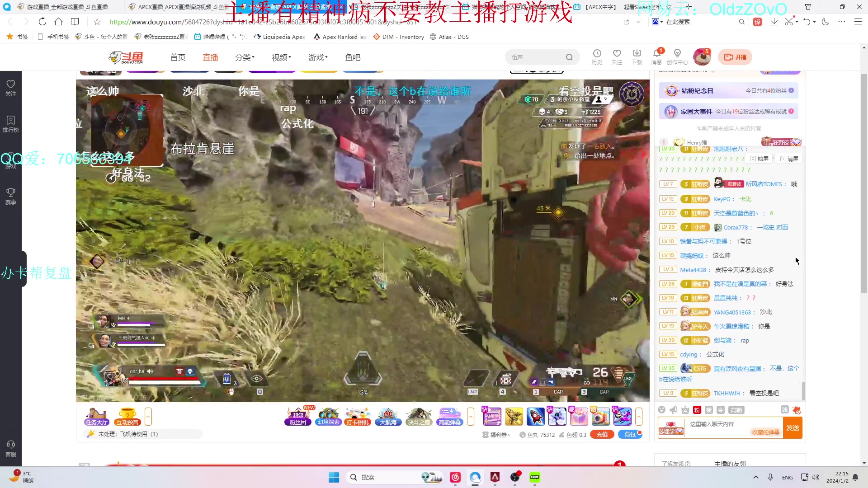Open the 鱼吧 navigation item

[x=353, y=57]
